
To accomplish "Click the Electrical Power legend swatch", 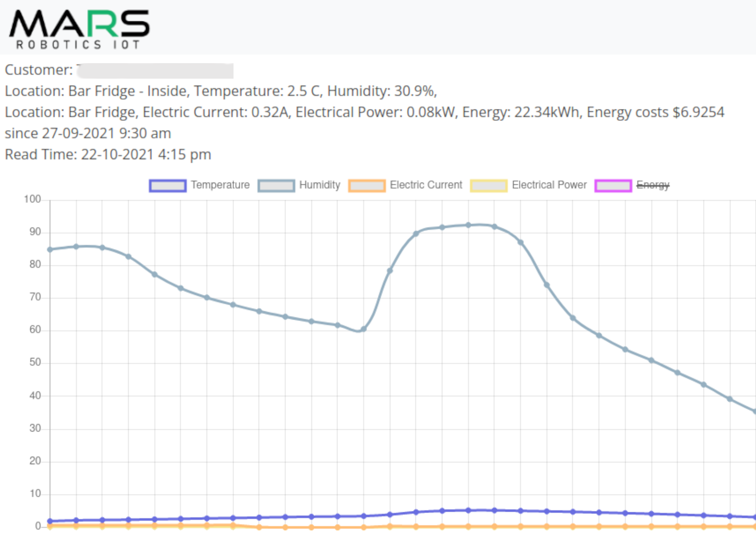I will [x=489, y=186].
